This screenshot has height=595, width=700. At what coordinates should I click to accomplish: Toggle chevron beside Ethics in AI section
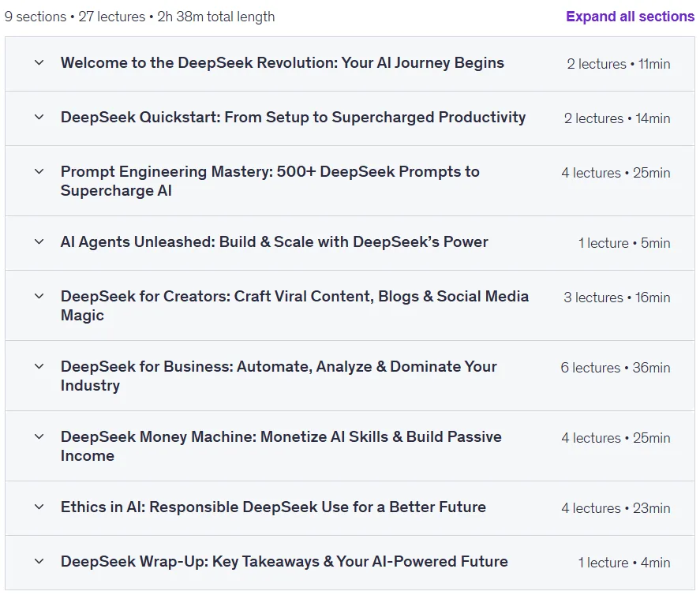39,507
